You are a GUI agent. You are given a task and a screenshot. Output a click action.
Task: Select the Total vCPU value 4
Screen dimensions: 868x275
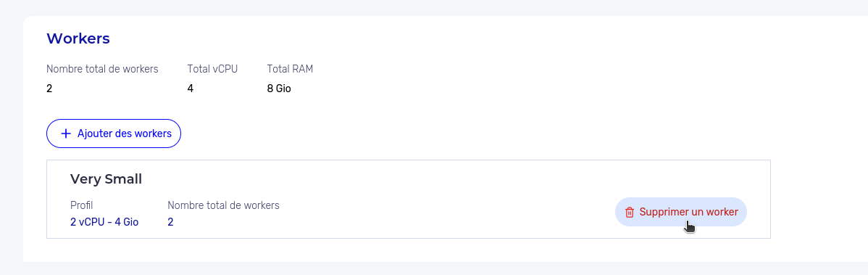coord(191,88)
